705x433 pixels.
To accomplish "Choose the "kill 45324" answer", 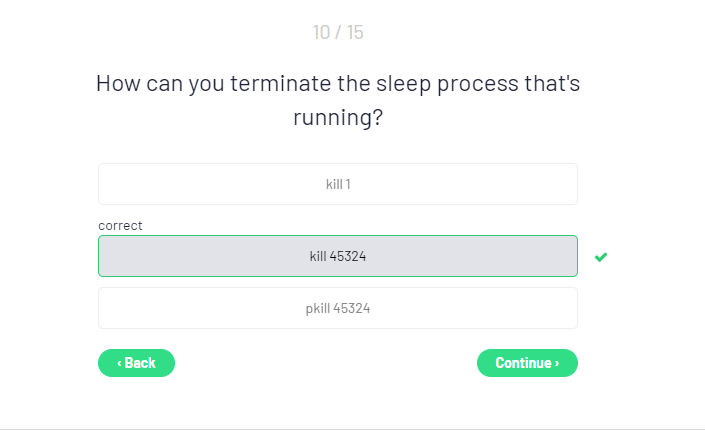I will 337,256.
